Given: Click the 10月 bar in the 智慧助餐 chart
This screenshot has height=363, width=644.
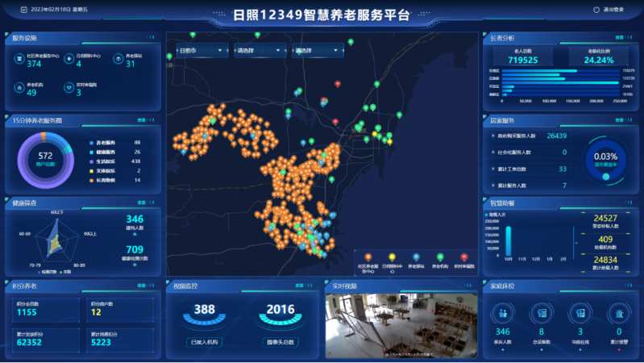Looking at the screenshot, I should click(x=509, y=240).
